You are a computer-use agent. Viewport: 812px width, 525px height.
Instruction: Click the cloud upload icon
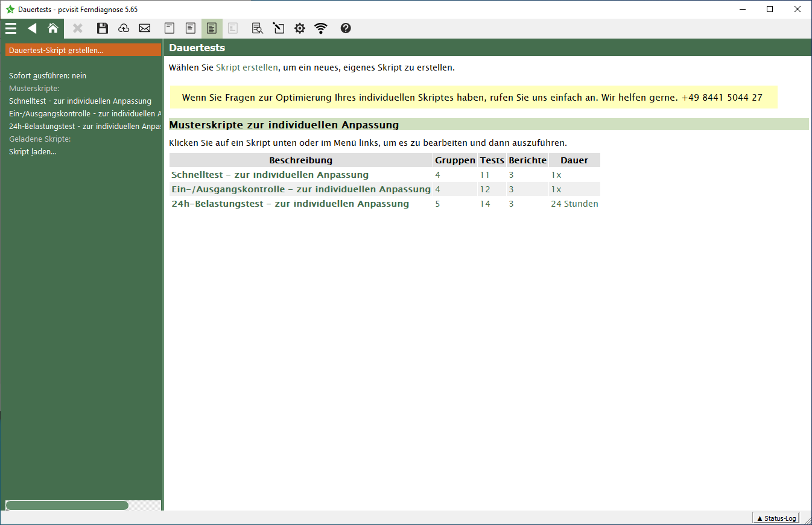[x=124, y=28]
